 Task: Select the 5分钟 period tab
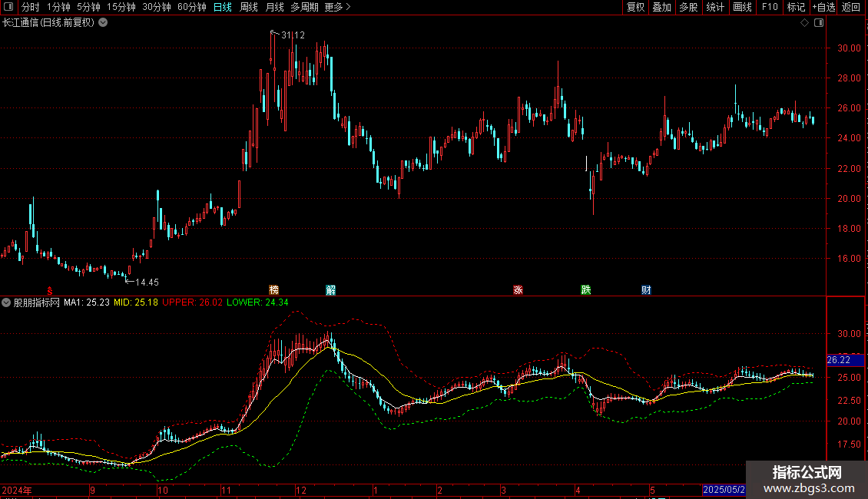click(x=88, y=7)
